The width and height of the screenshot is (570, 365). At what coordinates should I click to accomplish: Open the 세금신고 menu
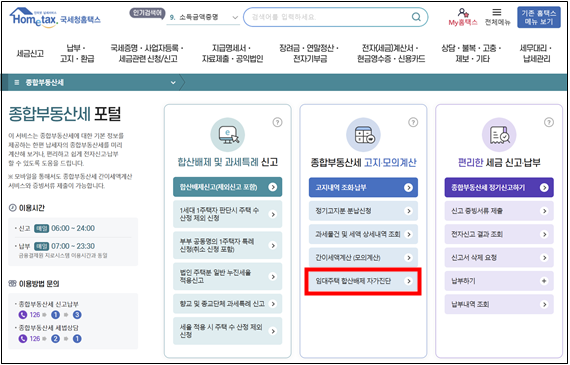30,53
